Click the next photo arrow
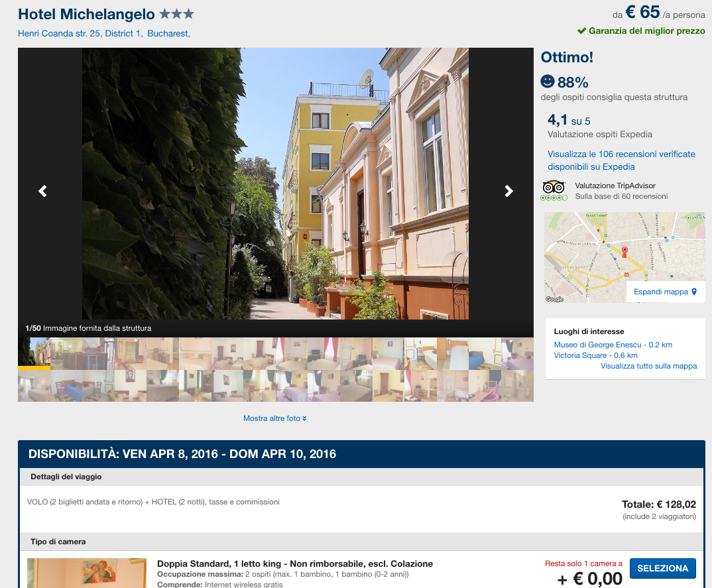This screenshot has width=712, height=588. point(508,191)
